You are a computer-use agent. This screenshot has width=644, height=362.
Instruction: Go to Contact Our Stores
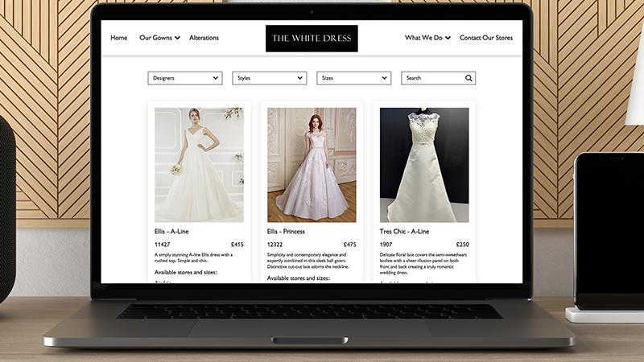pos(486,38)
